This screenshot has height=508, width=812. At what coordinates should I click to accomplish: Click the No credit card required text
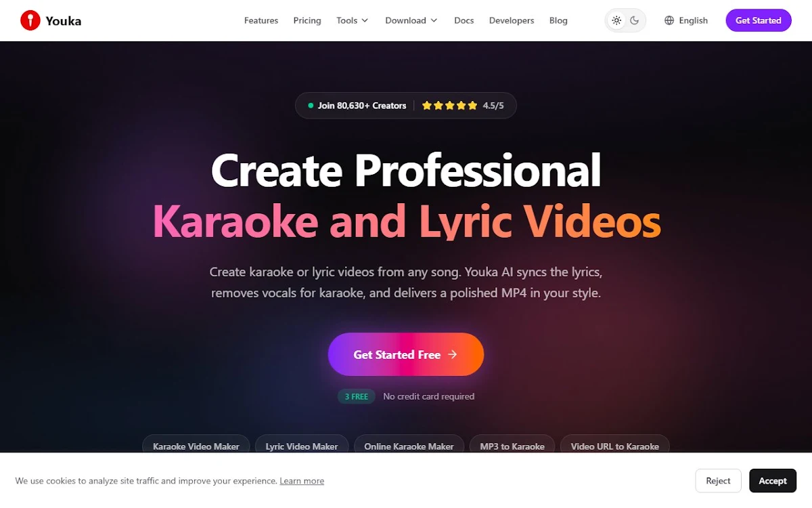pyautogui.click(x=429, y=396)
